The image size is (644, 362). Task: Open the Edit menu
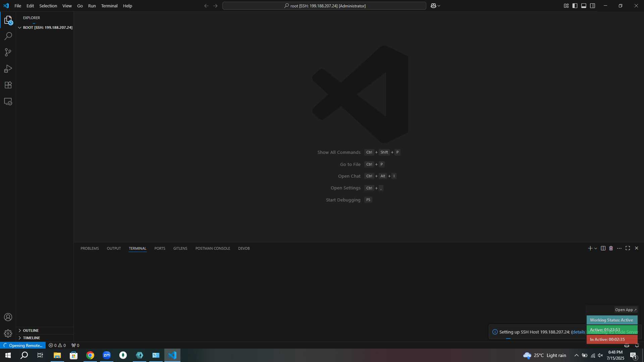coord(30,6)
